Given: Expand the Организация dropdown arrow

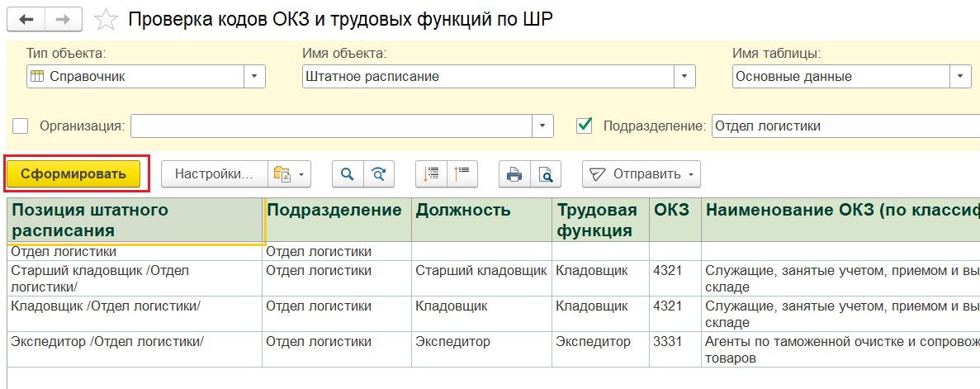Looking at the screenshot, I should click(x=542, y=126).
